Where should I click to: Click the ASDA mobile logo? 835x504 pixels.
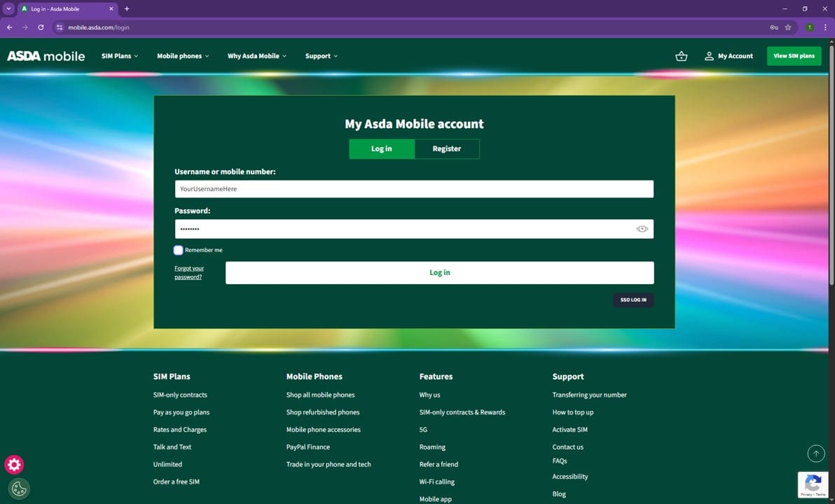pos(46,56)
